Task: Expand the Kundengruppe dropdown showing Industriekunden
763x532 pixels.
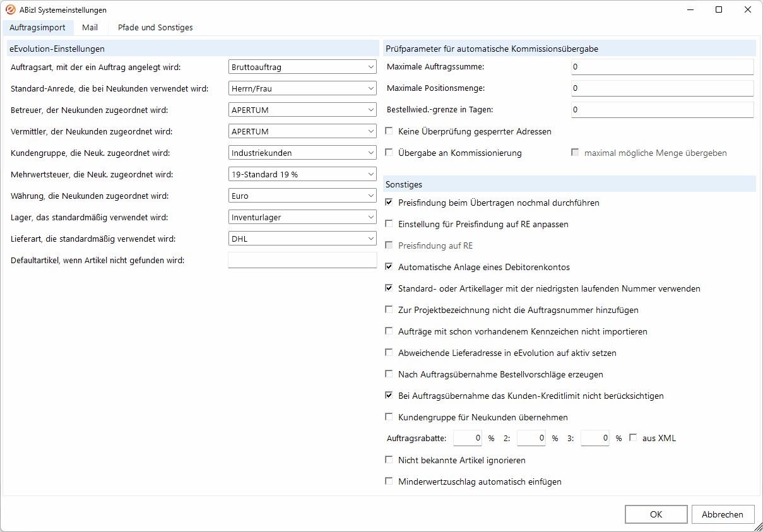Action: tap(302, 153)
